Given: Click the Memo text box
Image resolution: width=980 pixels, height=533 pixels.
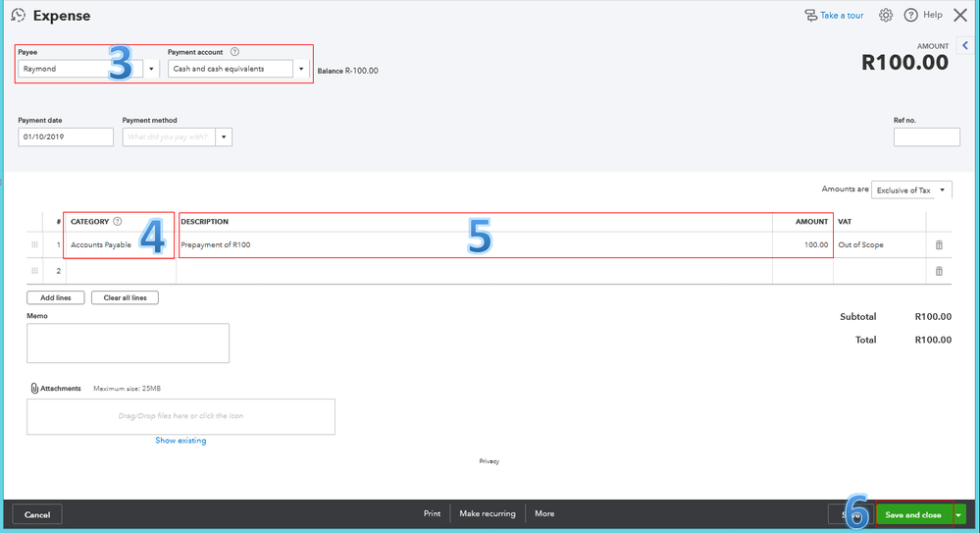Looking at the screenshot, I should click(x=129, y=343).
